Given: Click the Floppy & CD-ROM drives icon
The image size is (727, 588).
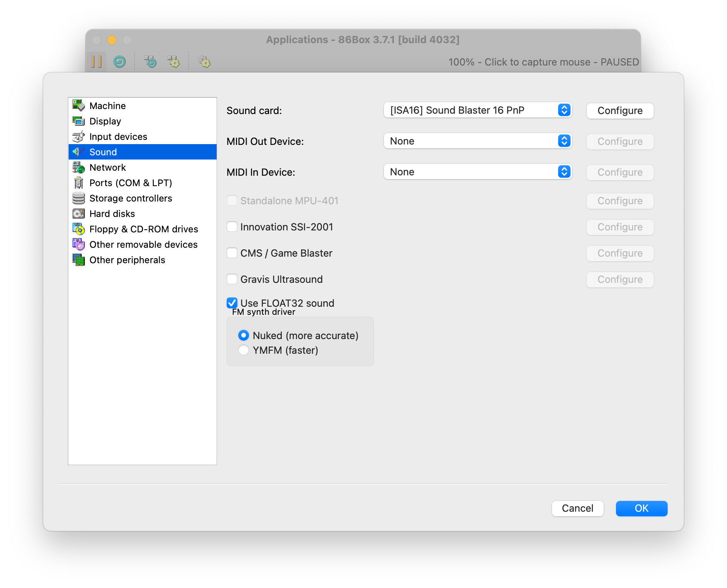Looking at the screenshot, I should [x=79, y=229].
